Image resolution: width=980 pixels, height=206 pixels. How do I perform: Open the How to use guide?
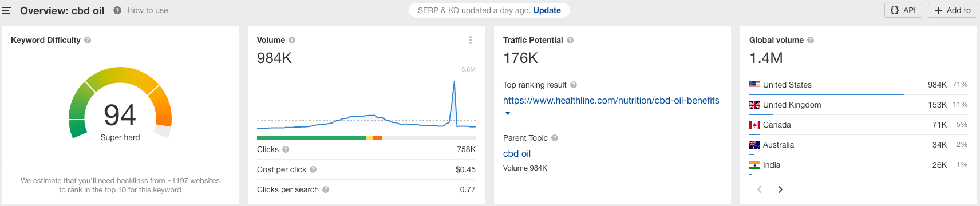coord(141,10)
